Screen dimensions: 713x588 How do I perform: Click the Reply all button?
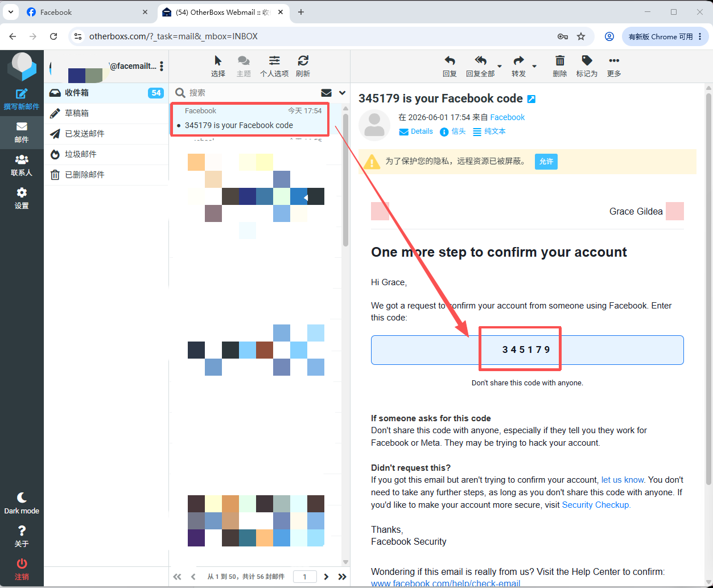coord(480,66)
